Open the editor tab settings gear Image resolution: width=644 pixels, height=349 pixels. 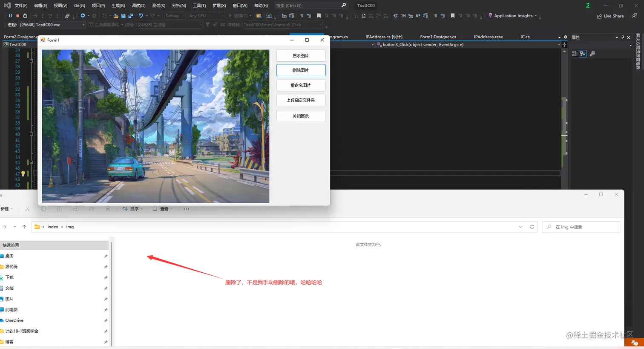(566, 37)
